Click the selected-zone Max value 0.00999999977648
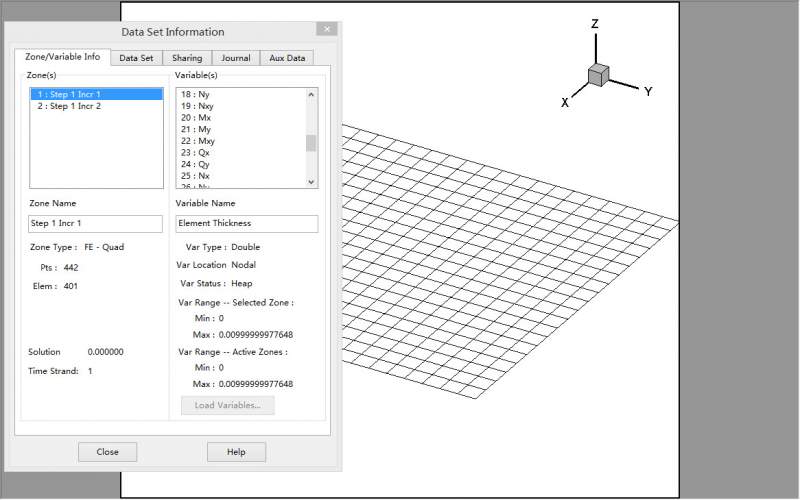The image size is (800, 500). [256, 335]
